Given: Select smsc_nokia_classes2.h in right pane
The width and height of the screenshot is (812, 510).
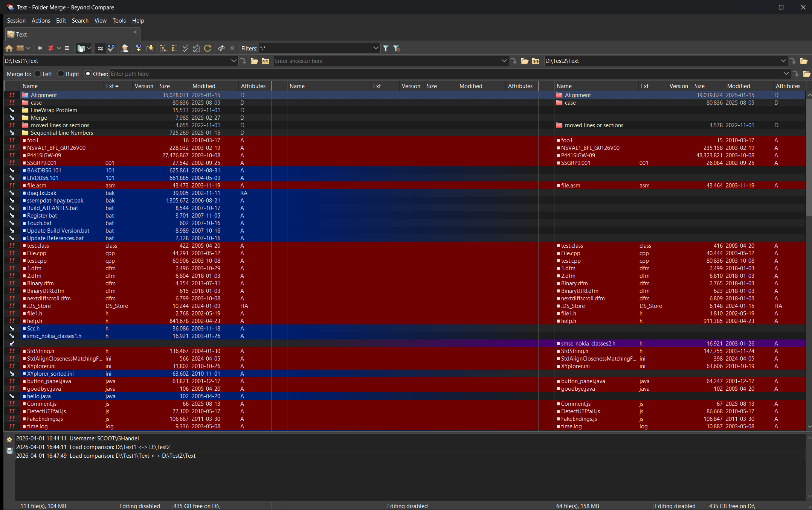Looking at the screenshot, I should point(588,344).
